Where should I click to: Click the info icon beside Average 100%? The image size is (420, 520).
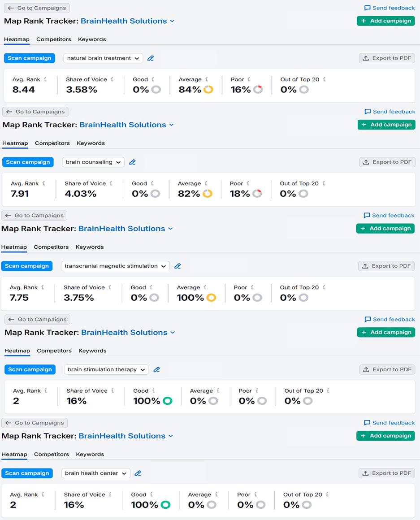[x=205, y=287]
